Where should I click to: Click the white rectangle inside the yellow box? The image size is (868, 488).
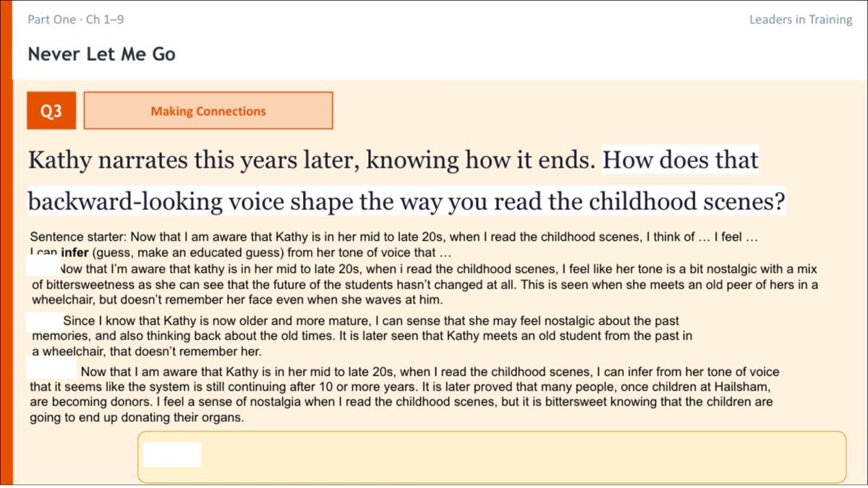click(x=172, y=454)
